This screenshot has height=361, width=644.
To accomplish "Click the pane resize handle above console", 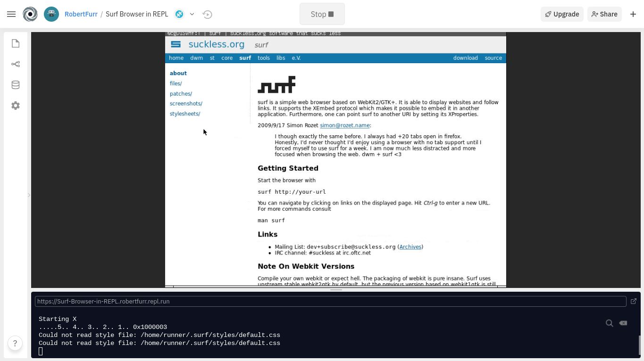I will coord(336,290).
